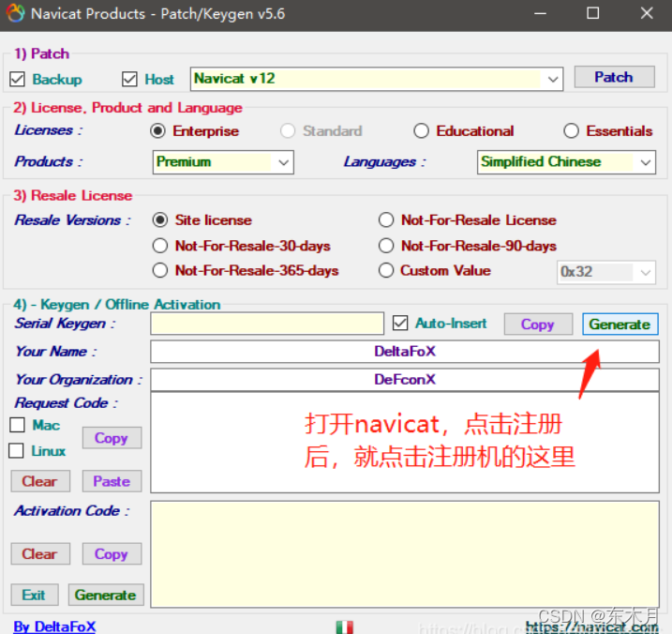Minimize the Patch/Keygen window
The width and height of the screenshot is (672, 634).
(540, 13)
